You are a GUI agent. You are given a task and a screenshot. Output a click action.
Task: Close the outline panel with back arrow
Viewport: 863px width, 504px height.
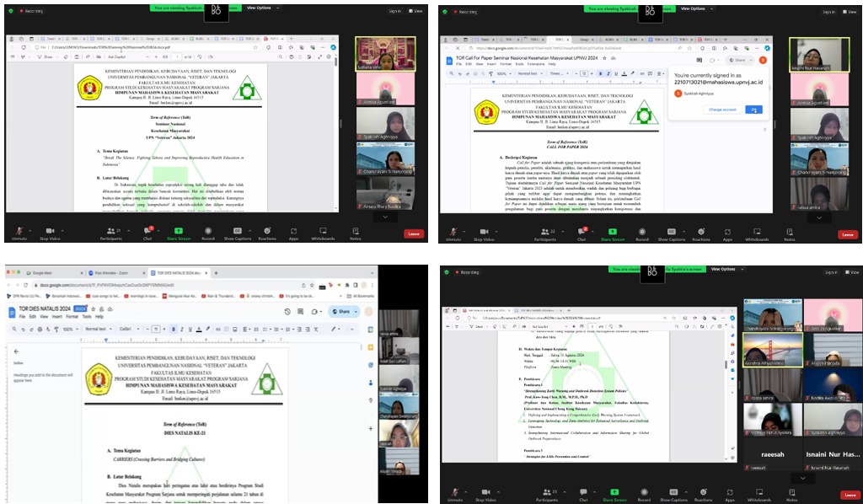pyautogui.click(x=15, y=351)
